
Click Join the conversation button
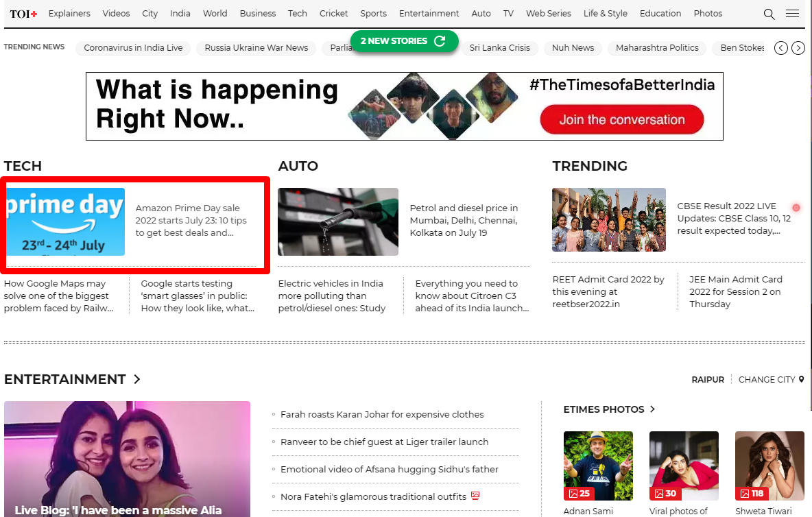[622, 119]
